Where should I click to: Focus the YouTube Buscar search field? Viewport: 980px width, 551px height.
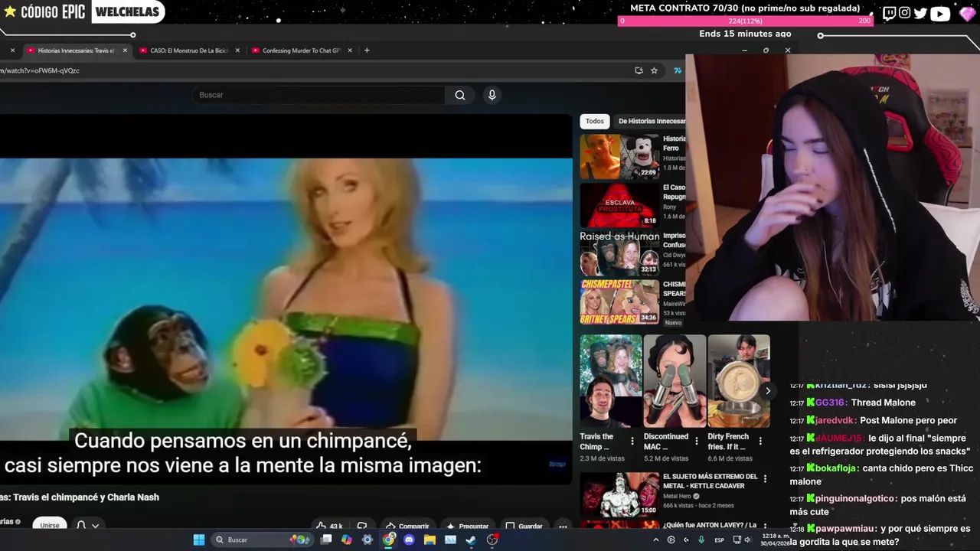click(x=318, y=95)
